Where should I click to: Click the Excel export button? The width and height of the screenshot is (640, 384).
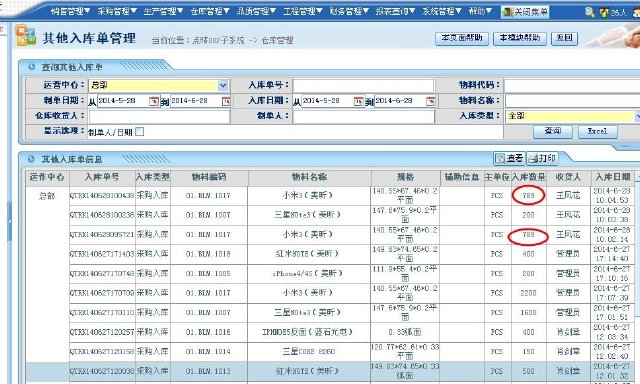[598, 131]
